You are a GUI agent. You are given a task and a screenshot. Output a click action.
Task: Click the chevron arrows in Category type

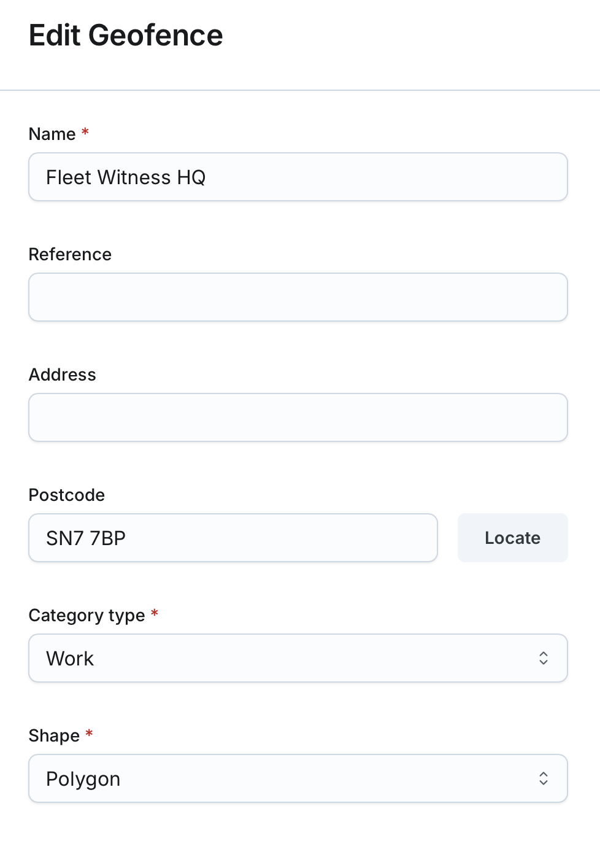(544, 659)
